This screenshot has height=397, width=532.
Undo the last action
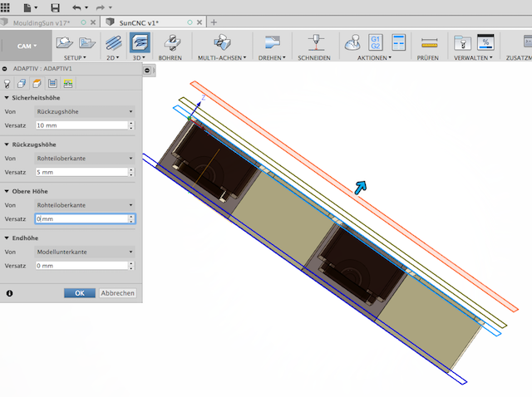point(77,7)
